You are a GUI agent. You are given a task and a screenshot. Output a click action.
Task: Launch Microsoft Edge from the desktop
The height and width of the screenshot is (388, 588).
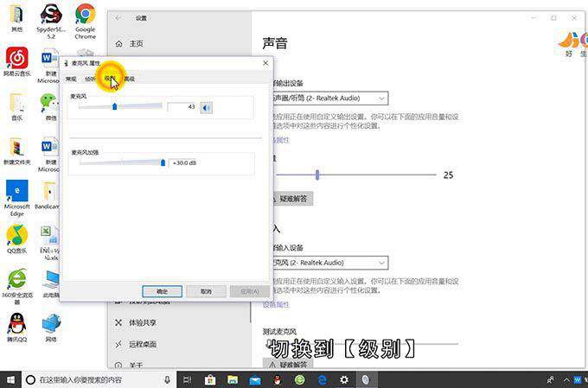(17, 198)
